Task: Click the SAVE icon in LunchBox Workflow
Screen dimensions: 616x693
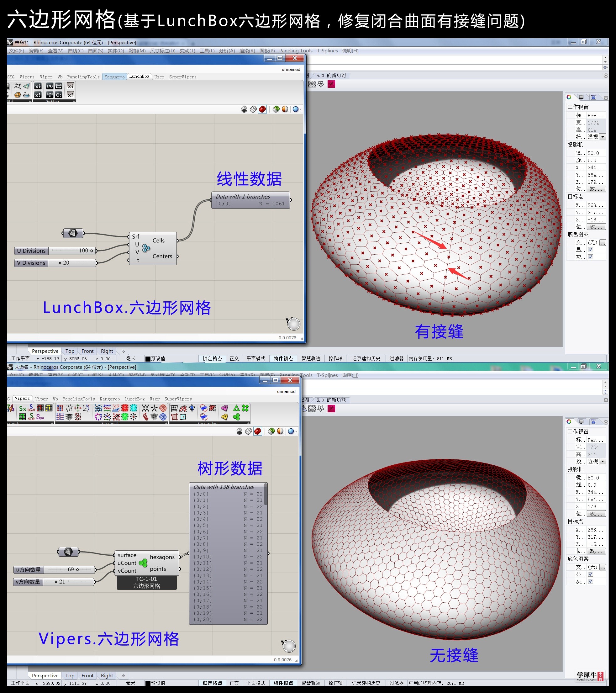Action: tap(59, 86)
